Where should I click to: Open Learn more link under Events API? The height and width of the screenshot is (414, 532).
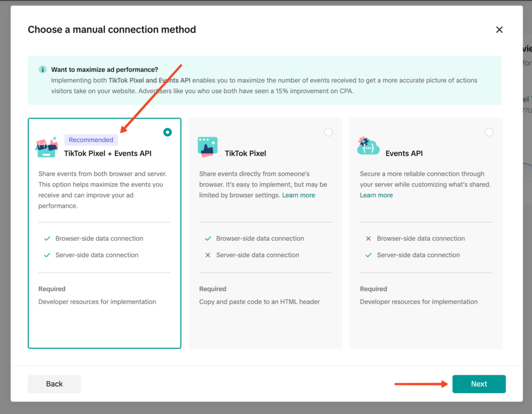point(376,195)
